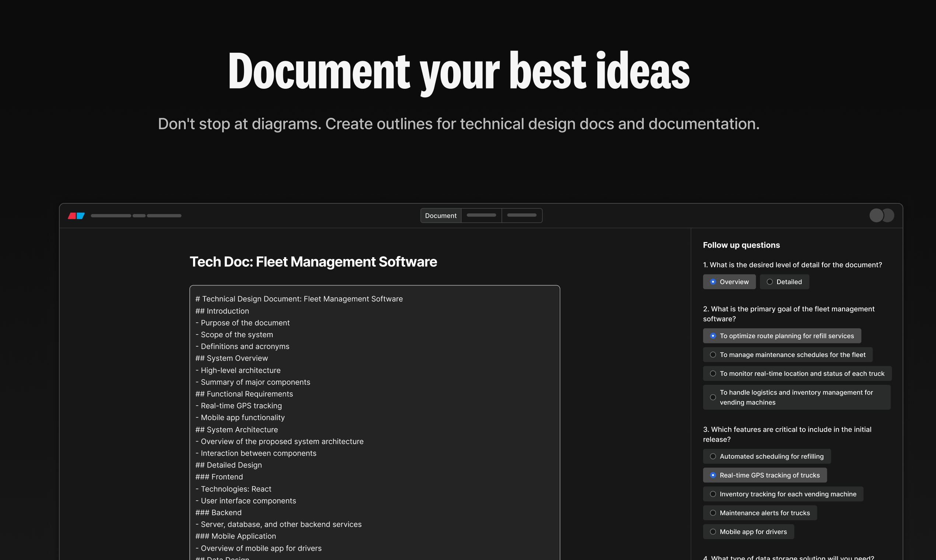Pick 'Automated scheduling for refilling'
936x560 pixels.
click(x=766, y=456)
